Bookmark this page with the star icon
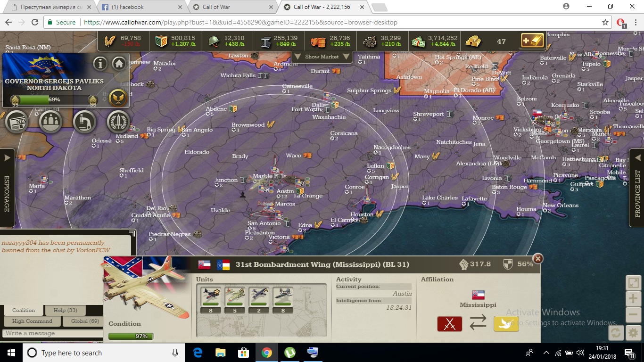The image size is (644, 362). (605, 22)
